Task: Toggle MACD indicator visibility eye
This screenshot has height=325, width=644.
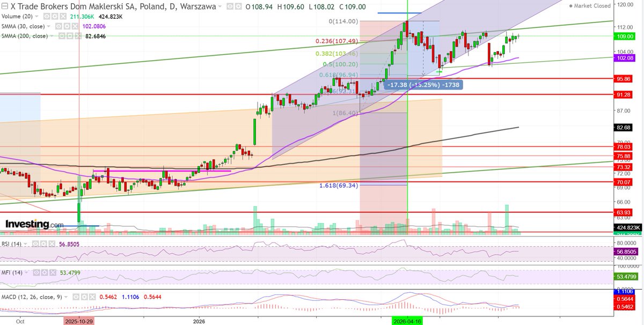Action: pyautogui.click(x=76, y=297)
